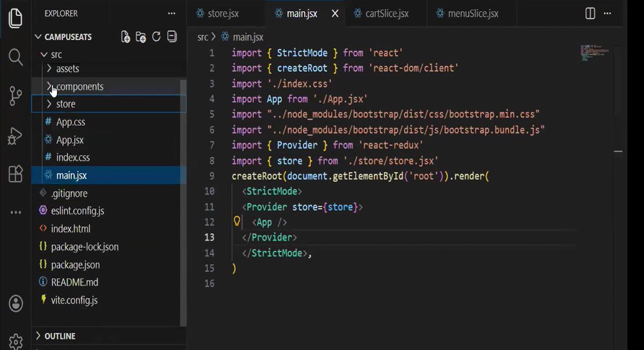Open the Search view in activity bar

[x=16, y=57]
